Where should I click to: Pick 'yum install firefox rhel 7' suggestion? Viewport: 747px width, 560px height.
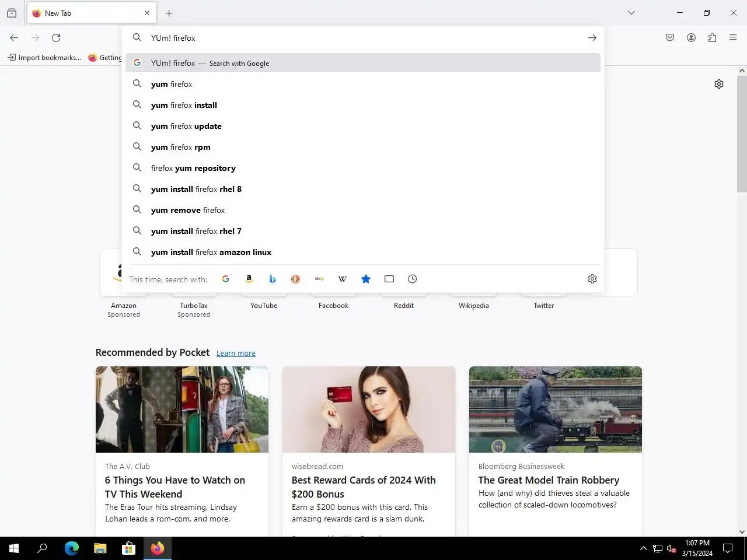click(x=363, y=231)
